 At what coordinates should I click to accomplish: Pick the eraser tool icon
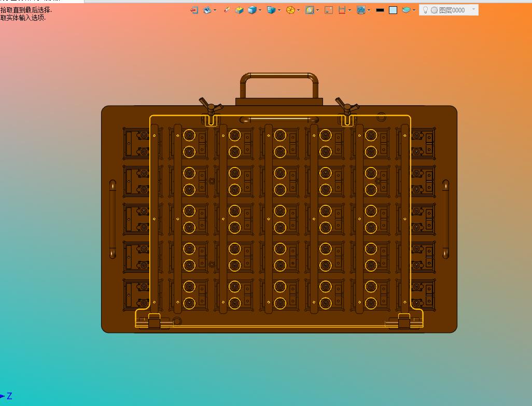point(227,10)
